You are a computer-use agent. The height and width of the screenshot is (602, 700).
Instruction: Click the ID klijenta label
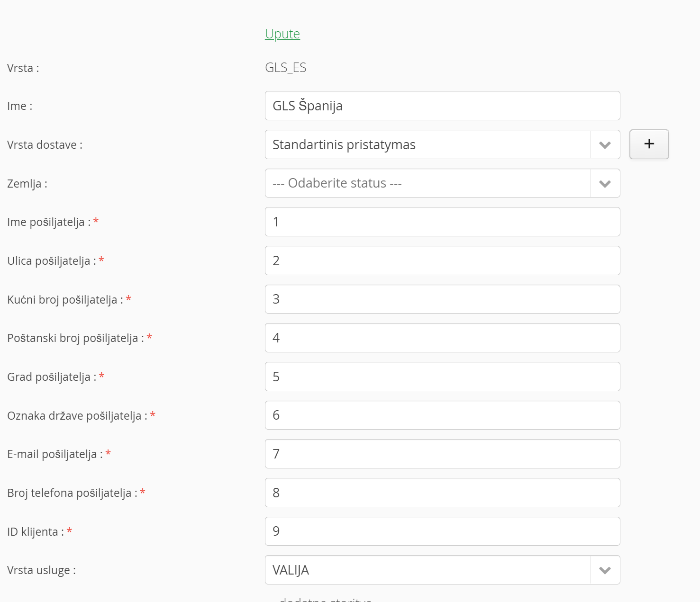36,532
